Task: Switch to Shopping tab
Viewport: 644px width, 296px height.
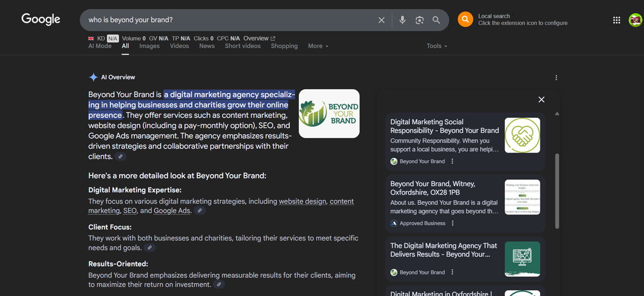Action: click(x=284, y=46)
